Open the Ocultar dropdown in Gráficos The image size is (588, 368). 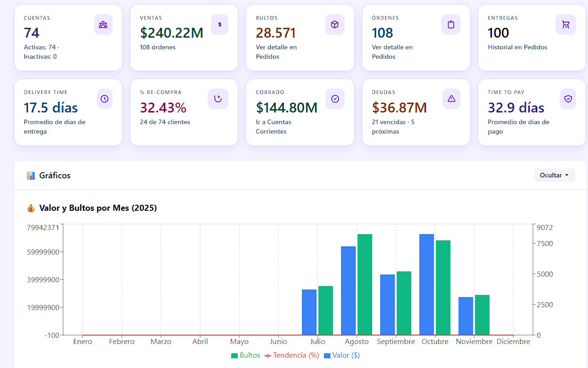click(x=554, y=175)
